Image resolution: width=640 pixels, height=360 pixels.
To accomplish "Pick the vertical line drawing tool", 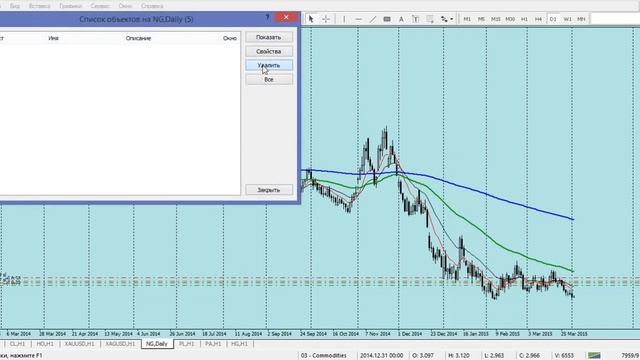I will pos(344,19).
